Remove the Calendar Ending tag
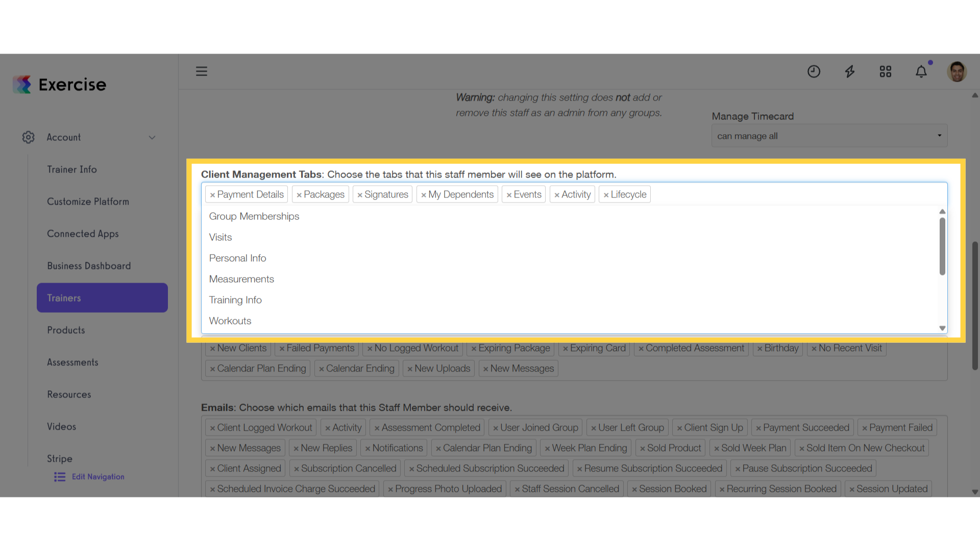980x551 pixels. (322, 369)
